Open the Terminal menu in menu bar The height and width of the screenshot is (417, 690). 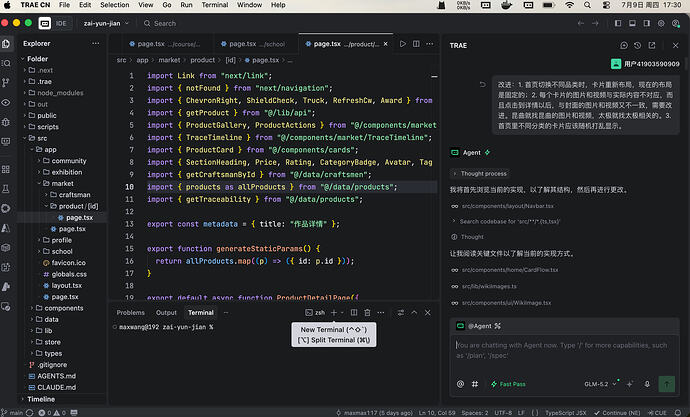[x=215, y=5]
